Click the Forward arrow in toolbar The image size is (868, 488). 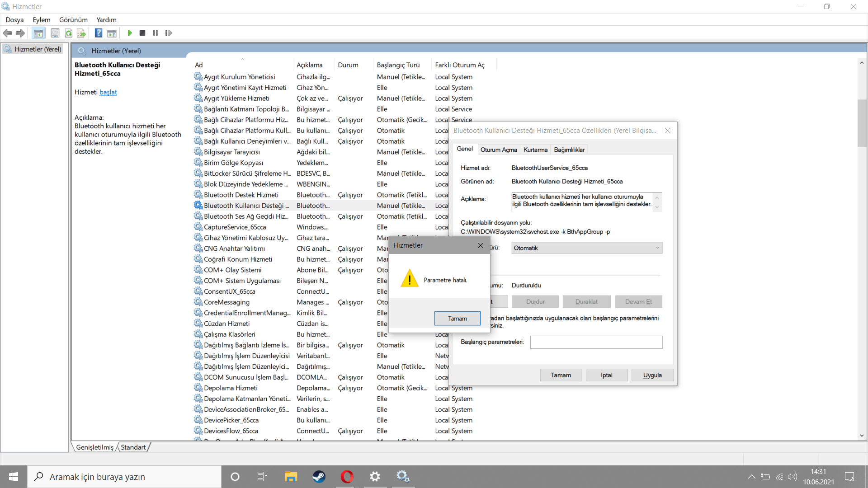tap(20, 33)
